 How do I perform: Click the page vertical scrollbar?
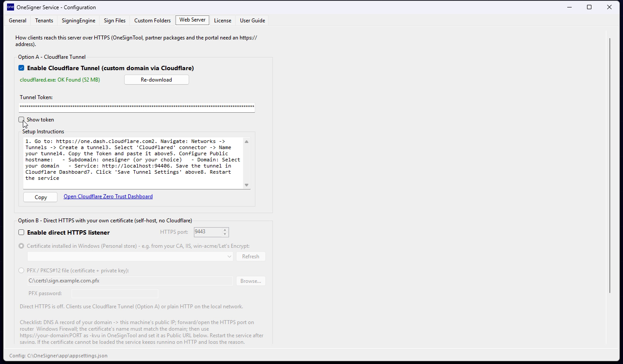coord(609,166)
